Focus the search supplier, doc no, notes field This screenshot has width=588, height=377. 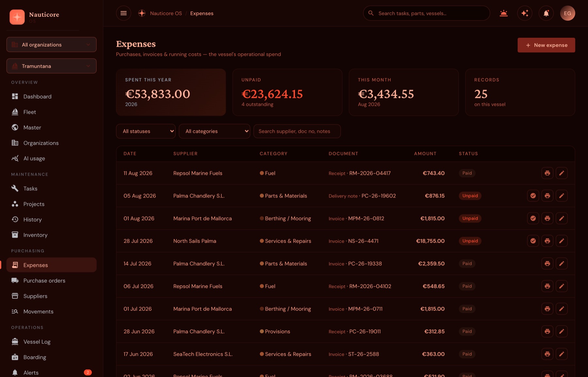(x=297, y=131)
